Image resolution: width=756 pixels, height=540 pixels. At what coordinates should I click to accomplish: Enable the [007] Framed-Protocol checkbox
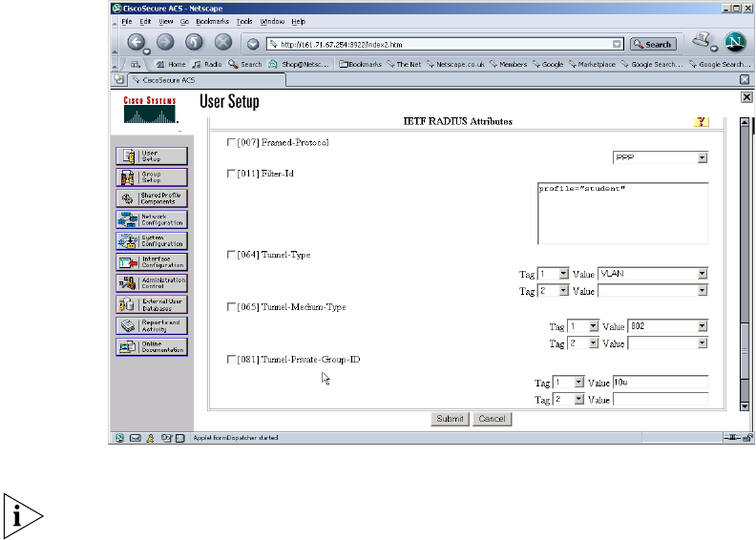[x=231, y=142]
